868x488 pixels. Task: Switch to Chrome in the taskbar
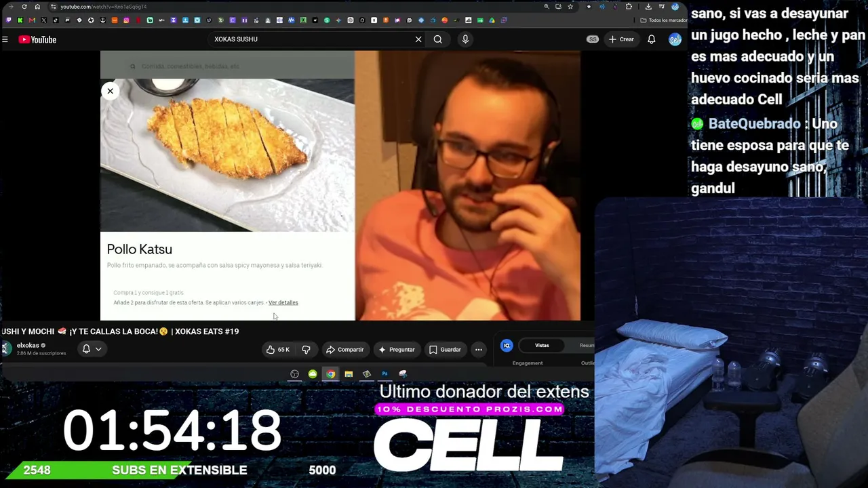tap(330, 374)
